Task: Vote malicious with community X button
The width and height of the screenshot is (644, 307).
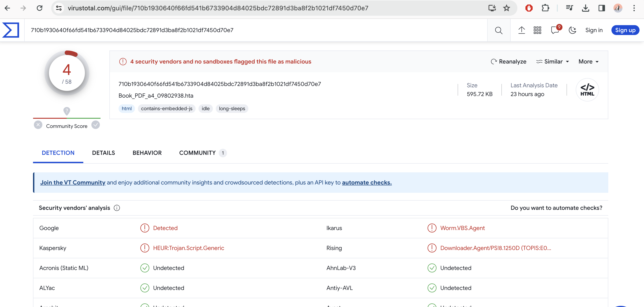Action: coord(38,125)
